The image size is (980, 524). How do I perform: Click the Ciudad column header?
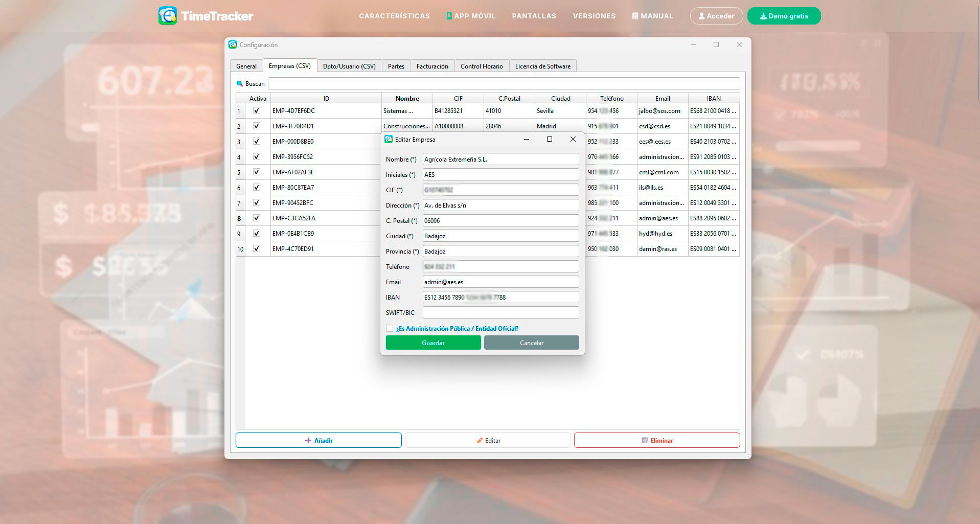[x=560, y=98]
